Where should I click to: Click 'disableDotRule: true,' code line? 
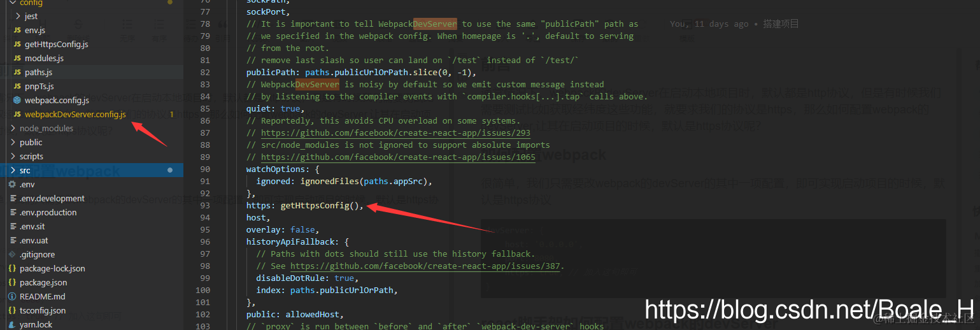(308, 278)
